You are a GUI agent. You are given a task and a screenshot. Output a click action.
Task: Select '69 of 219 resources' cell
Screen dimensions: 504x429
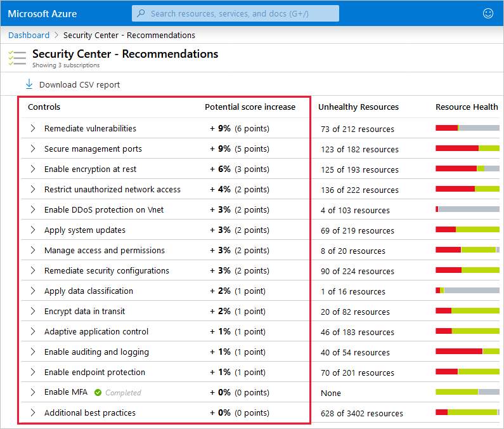(x=358, y=230)
